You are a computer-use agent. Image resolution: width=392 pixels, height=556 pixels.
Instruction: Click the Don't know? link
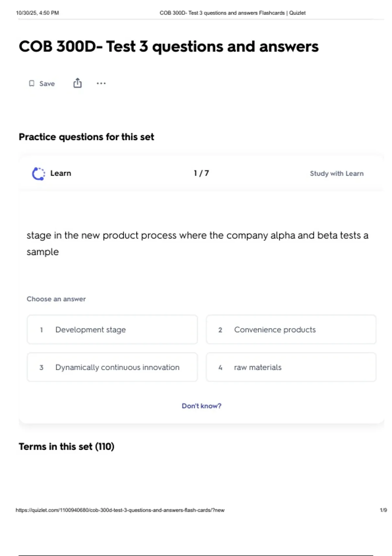(x=202, y=406)
